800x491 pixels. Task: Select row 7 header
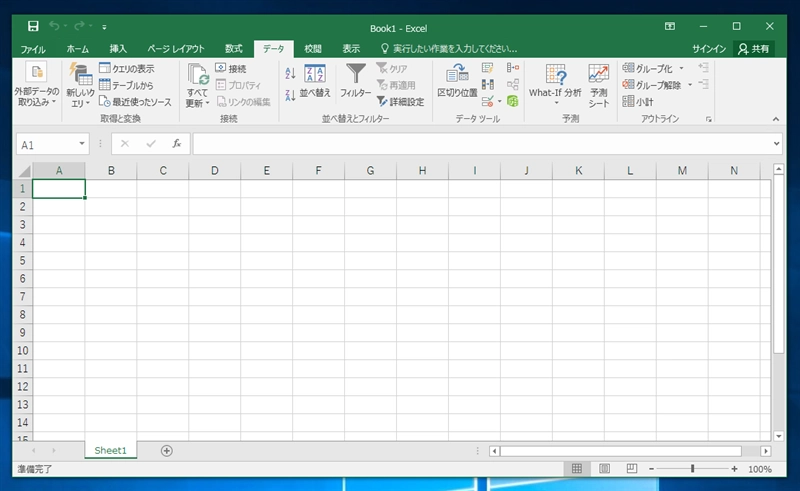click(22, 297)
